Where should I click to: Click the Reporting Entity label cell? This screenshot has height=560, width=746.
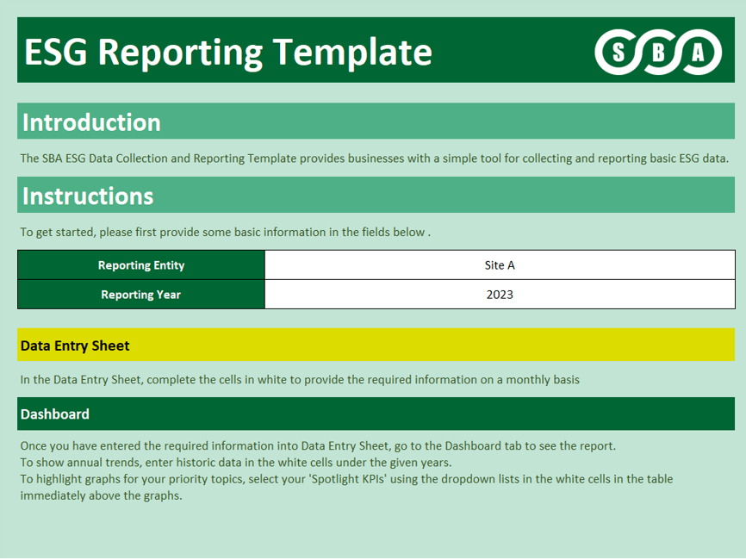(141, 265)
